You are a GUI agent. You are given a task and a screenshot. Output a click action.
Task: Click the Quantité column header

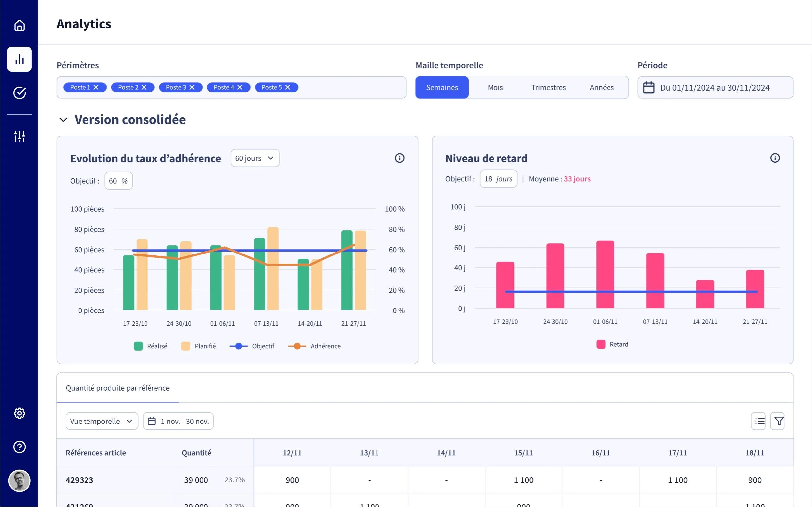pyautogui.click(x=197, y=453)
